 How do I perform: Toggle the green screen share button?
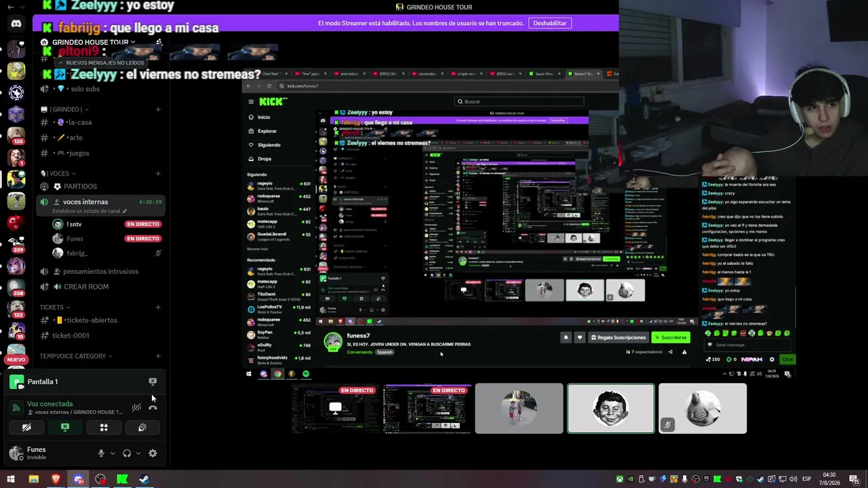click(x=65, y=428)
